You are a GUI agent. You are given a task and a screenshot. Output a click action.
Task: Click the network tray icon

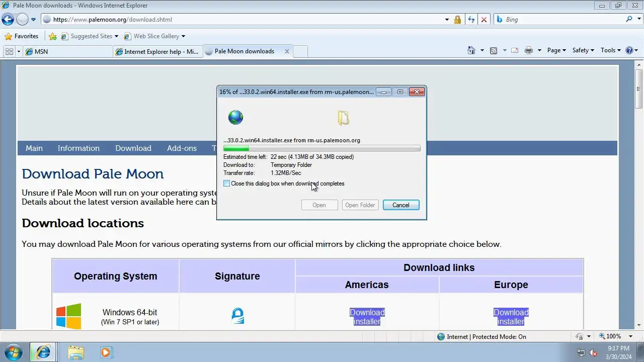(581, 352)
